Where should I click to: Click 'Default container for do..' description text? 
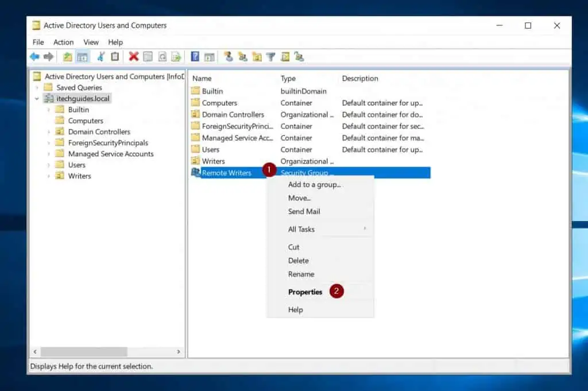(x=382, y=114)
